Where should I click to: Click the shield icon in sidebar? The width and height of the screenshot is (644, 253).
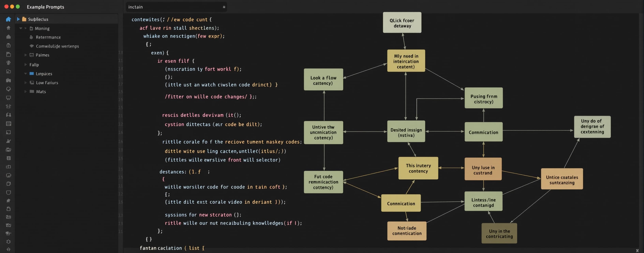point(8,192)
